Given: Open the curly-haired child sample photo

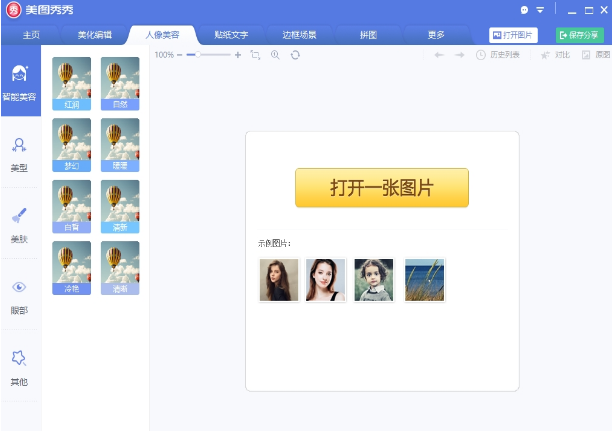Looking at the screenshot, I should 374,280.
